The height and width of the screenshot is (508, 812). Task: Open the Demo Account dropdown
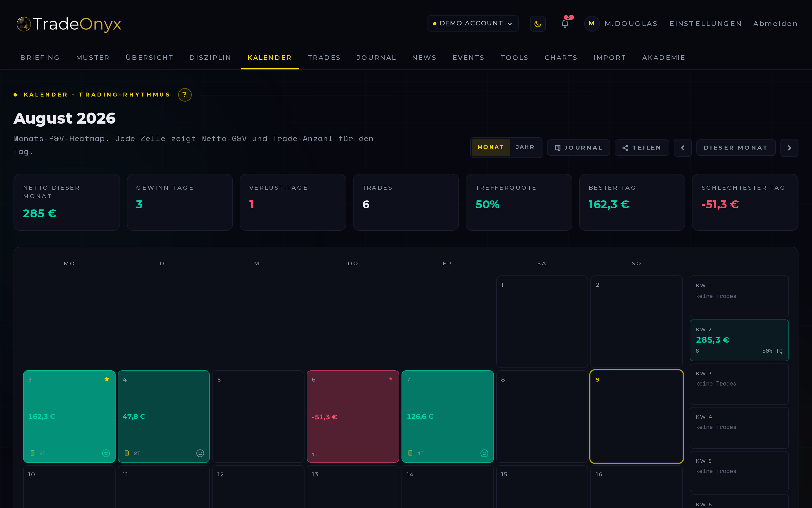473,23
